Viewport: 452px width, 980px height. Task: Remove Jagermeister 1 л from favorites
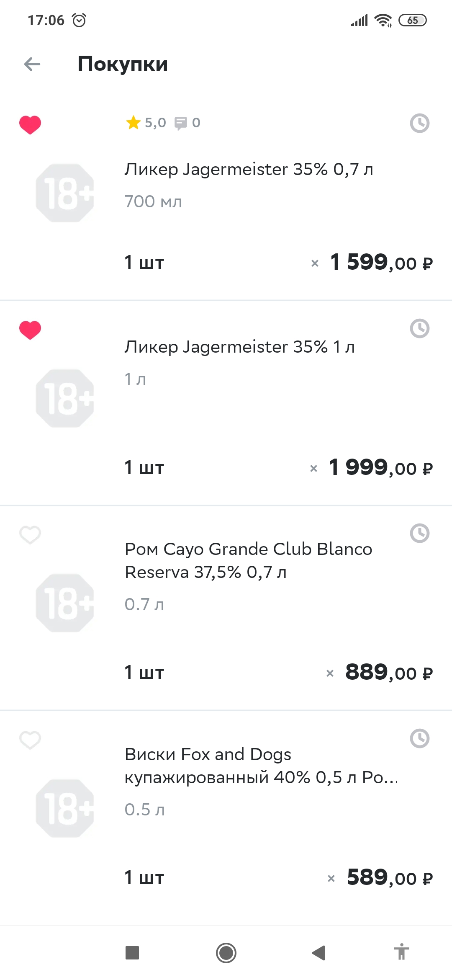coord(30,330)
